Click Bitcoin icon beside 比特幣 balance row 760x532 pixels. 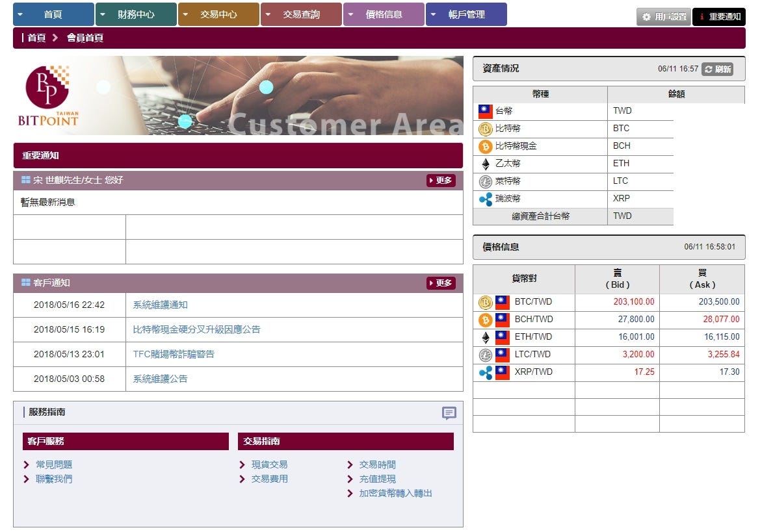(x=486, y=129)
